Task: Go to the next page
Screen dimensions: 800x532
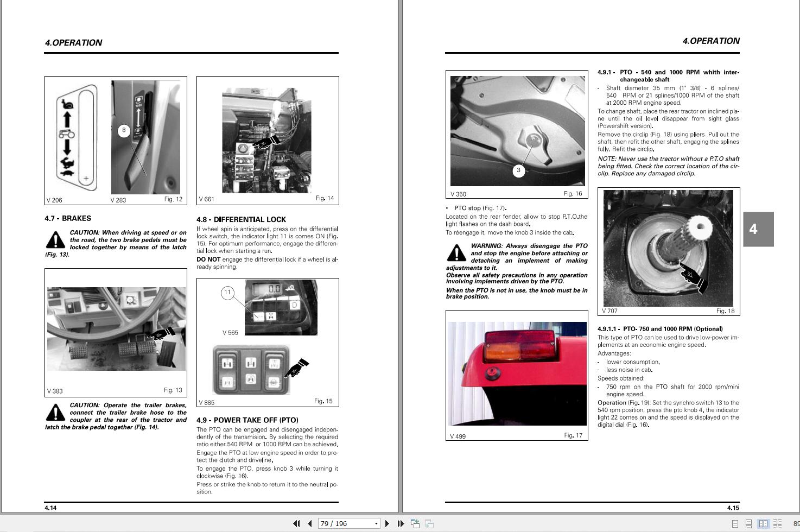Action: (387, 523)
